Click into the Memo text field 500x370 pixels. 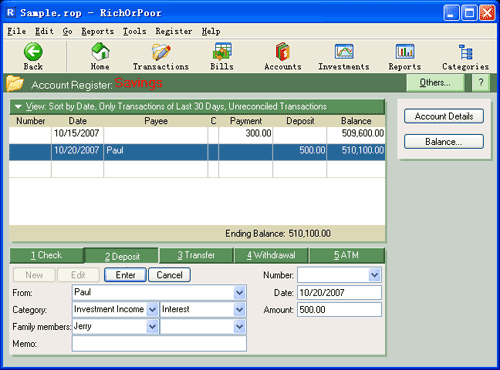[x=159, y=344]
